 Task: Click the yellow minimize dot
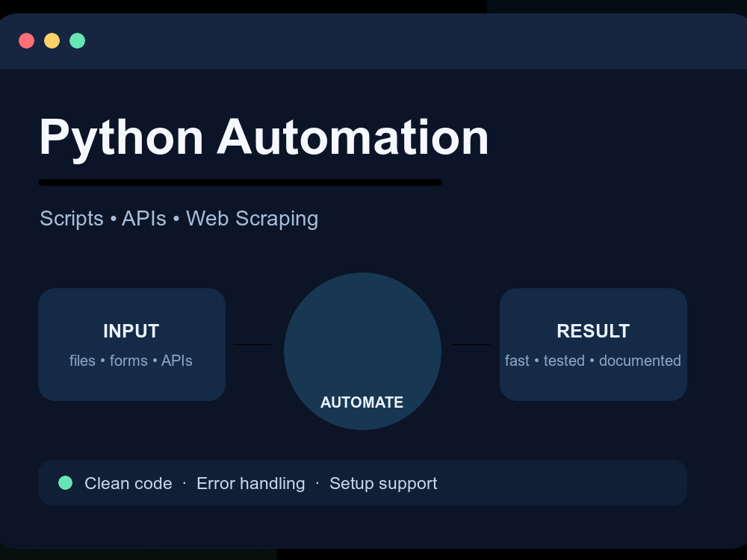pyautogui.click(x=52, y=41)
